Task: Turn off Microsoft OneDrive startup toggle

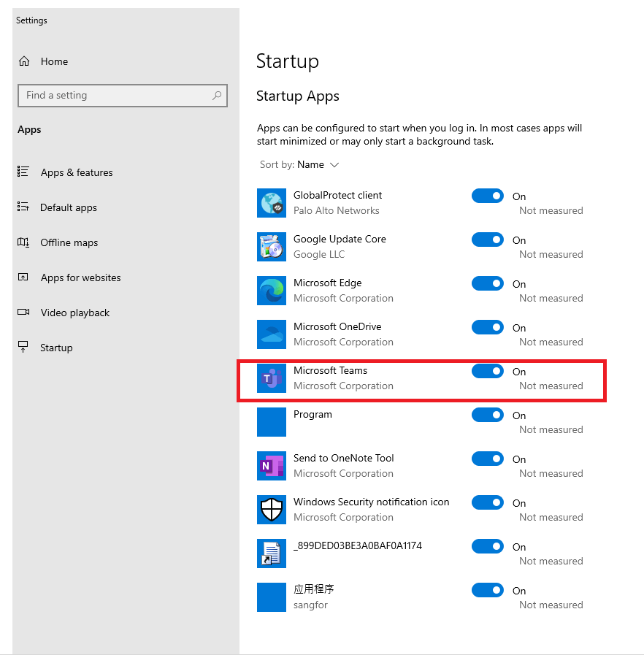Action: pos(488,327)
